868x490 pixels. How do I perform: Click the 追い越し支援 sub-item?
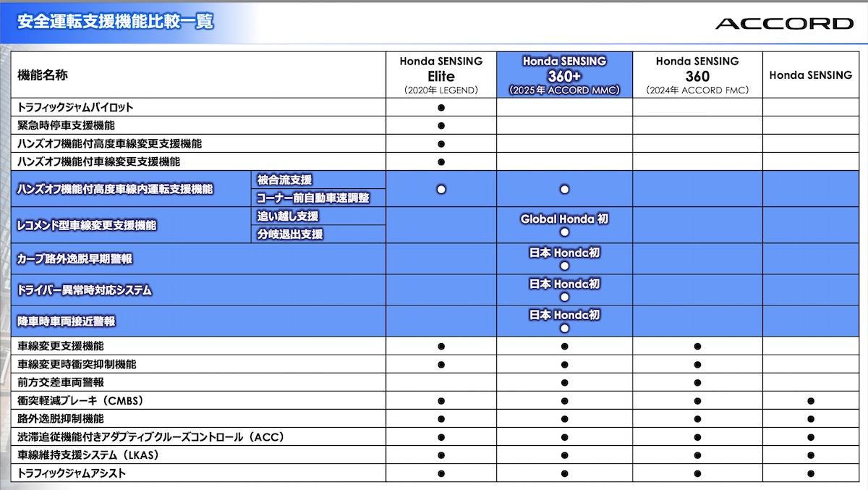pyautogui.click(x=288, y=216)
